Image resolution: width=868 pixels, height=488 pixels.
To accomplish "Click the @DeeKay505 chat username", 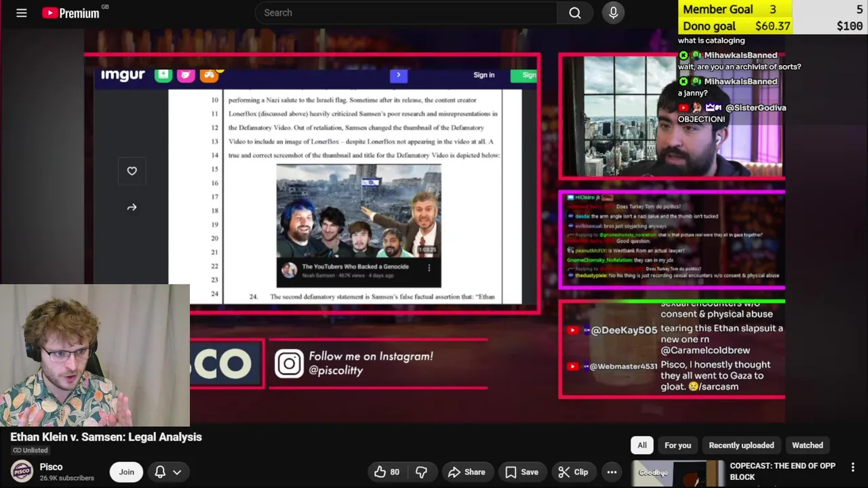I will click(x=624, y=330).
